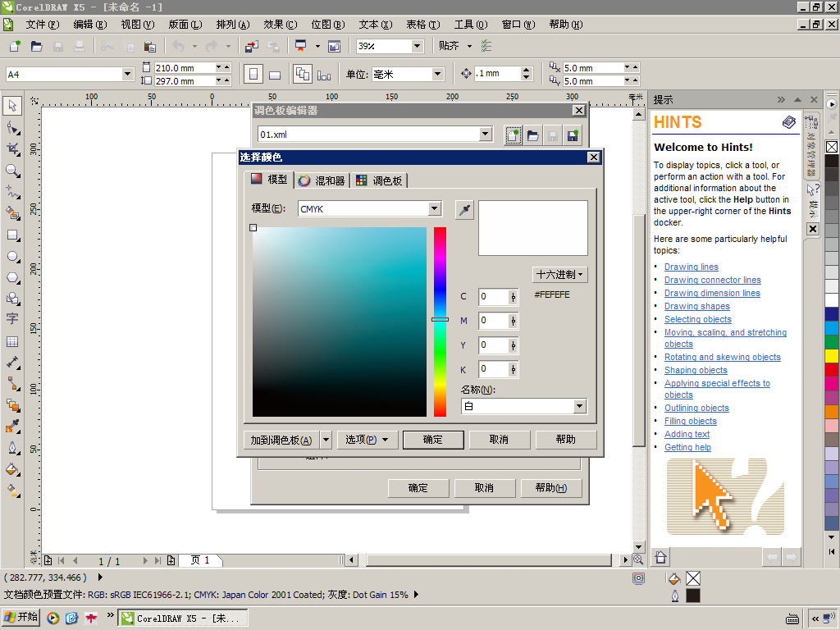The width and height of the screenshot is (840, 630).
Task: Open the color Model CMYK dropdown
Action: click(x=435, y=208)
